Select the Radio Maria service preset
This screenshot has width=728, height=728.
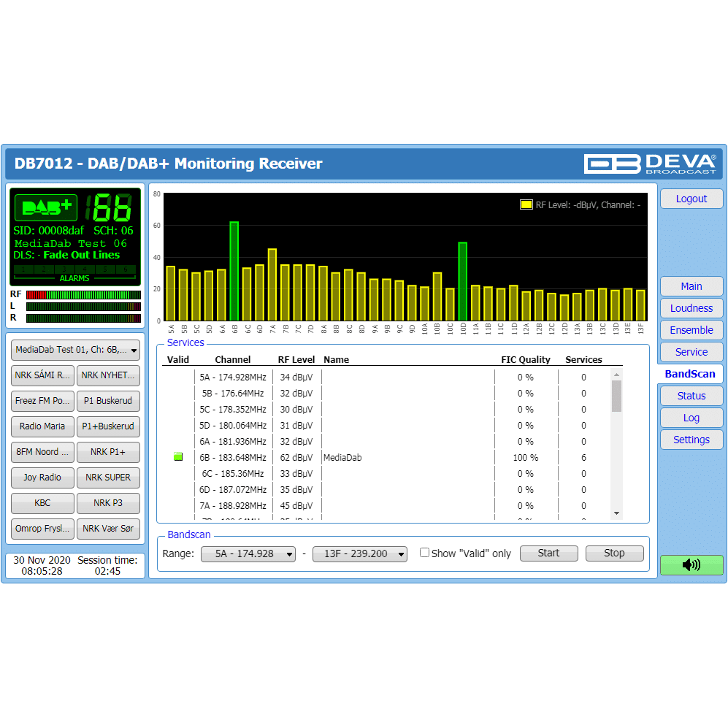(42, 426)
